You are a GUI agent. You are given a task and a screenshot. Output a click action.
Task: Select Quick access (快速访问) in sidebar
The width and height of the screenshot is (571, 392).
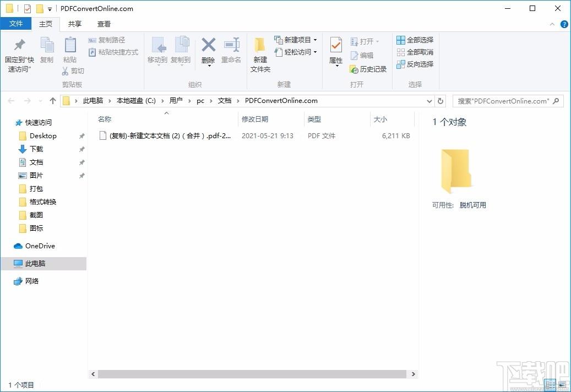pyautogui.click(x=38, y=123)
